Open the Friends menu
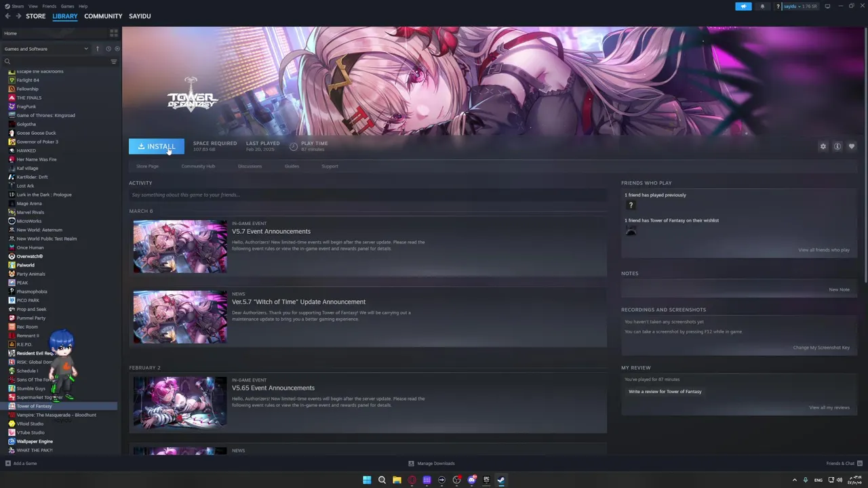The image size is (868, 488). coord(49,6)
